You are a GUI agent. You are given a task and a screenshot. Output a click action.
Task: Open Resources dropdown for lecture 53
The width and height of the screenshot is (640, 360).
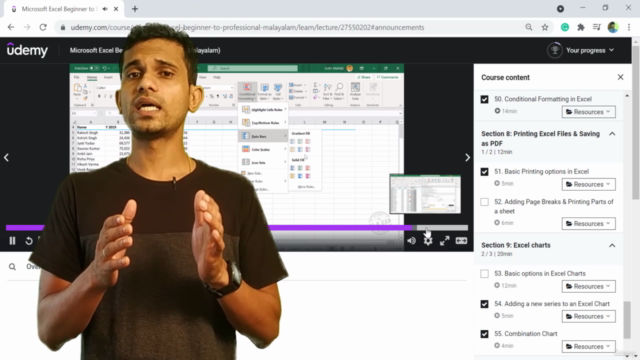tap(589, 287)
